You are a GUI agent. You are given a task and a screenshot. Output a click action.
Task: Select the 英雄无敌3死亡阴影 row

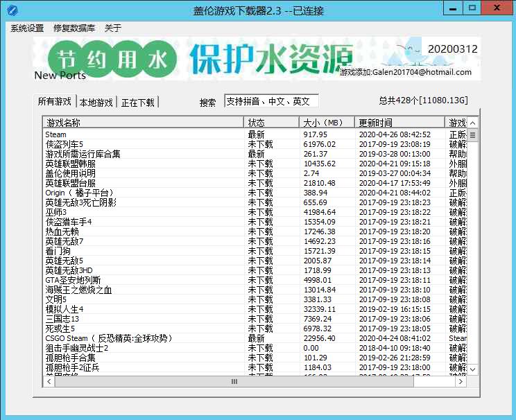tap(255, 202)
